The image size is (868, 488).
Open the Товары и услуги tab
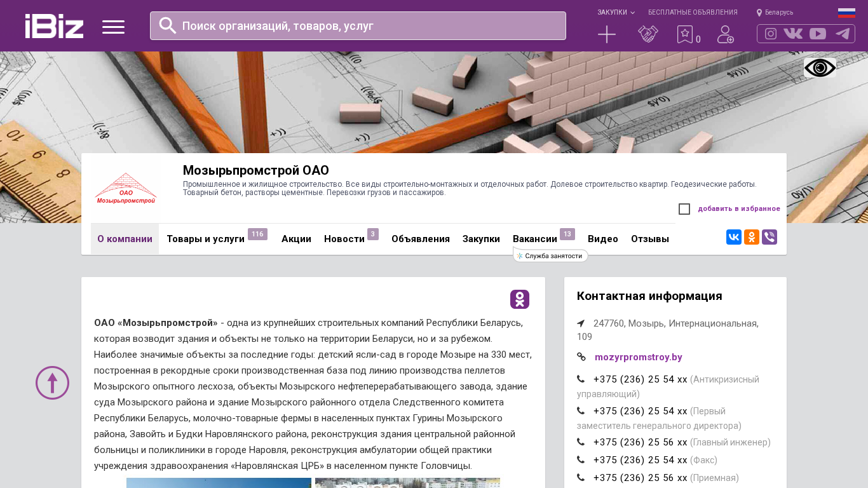pyautogui.click(x=206, y=239)
